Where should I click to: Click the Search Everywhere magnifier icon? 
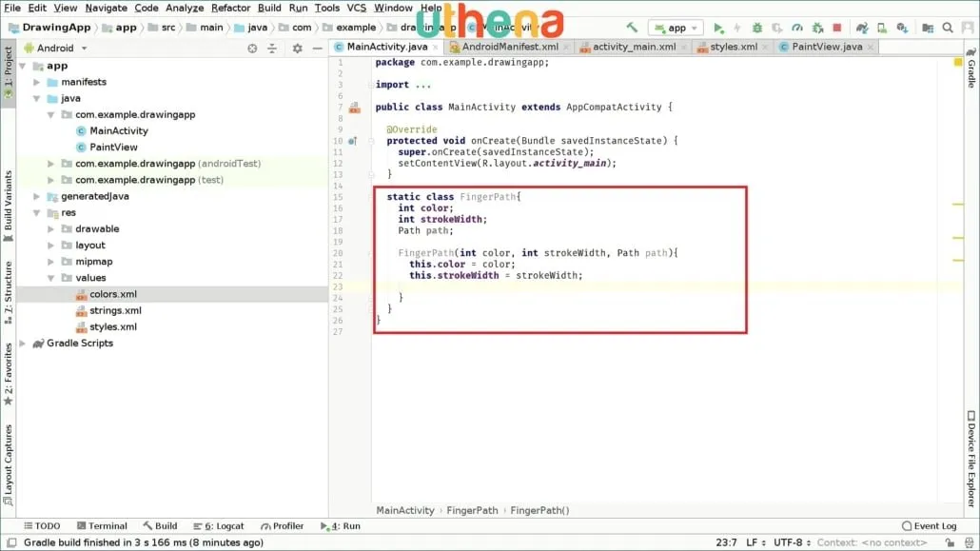(948, 28)
